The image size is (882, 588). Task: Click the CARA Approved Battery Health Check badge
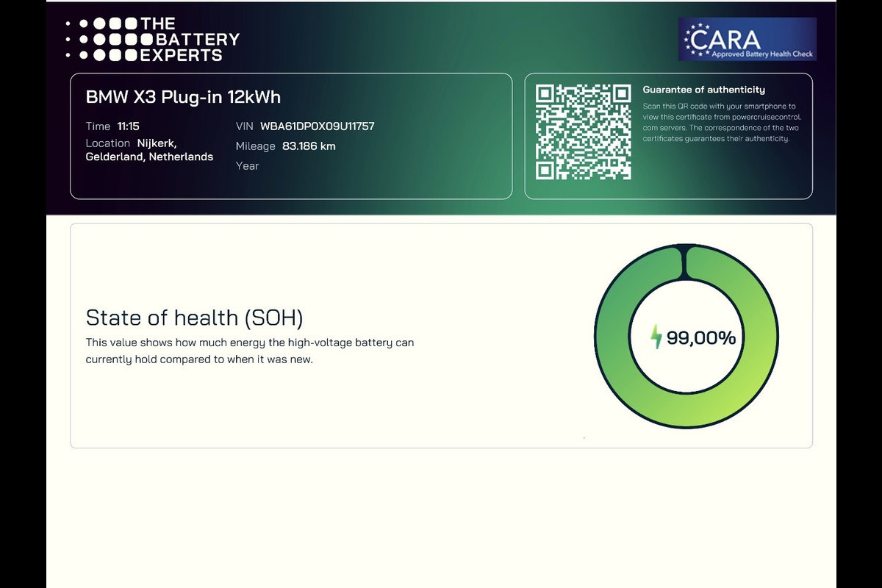click(x=747, y=39)
